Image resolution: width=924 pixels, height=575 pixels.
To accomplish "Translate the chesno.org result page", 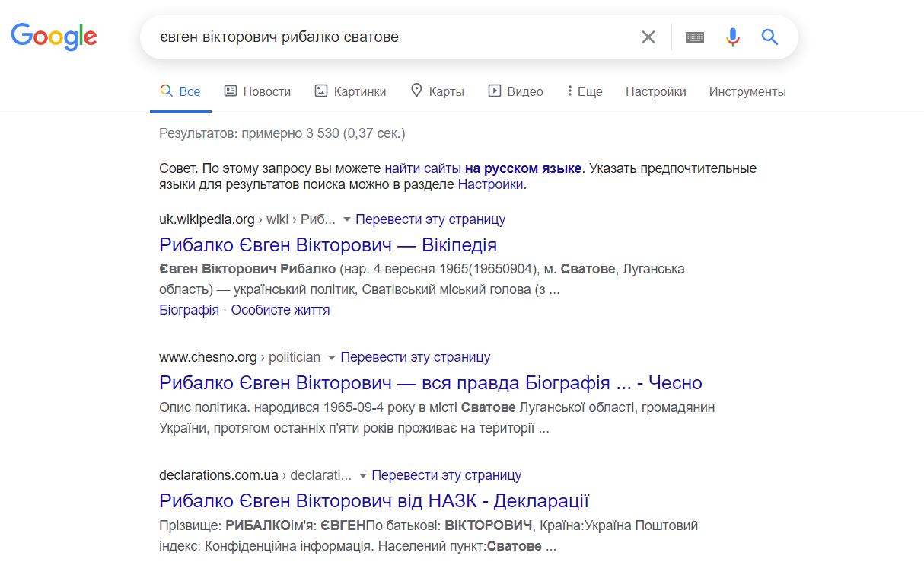I will click(x=415, y=357).
